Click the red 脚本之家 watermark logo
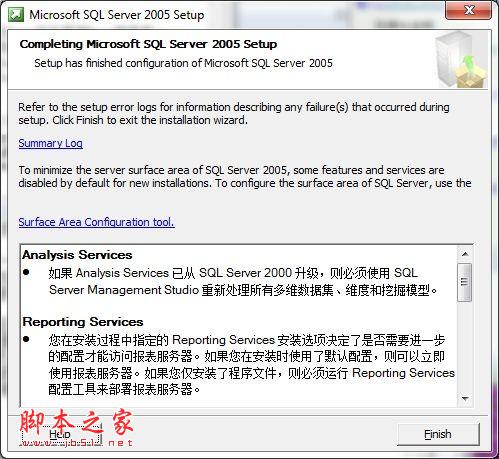 coord(76,428)
